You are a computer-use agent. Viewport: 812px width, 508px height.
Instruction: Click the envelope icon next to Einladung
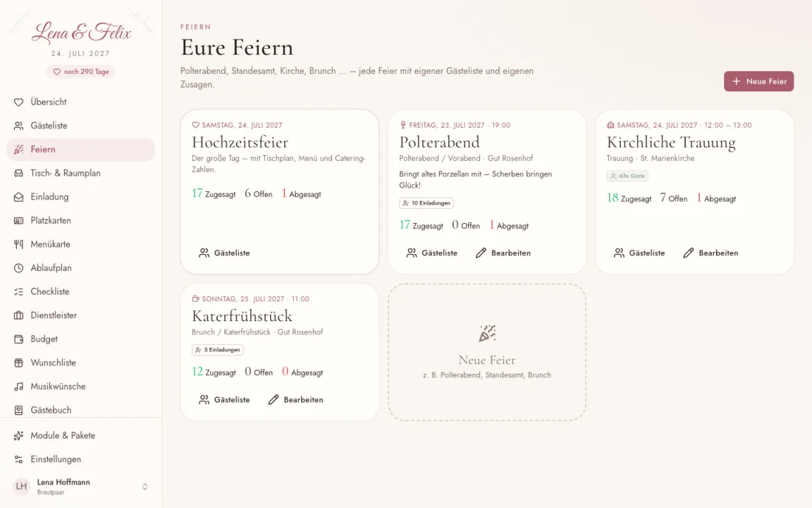tap(18, 197)
